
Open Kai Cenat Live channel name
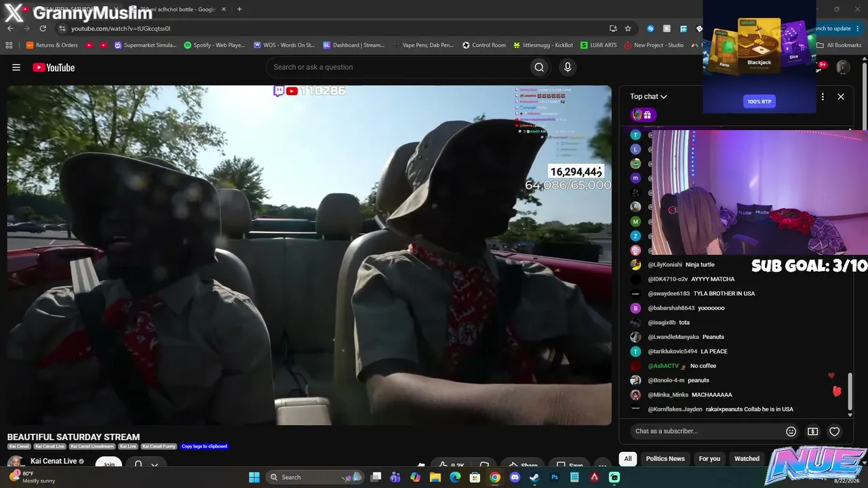click(54, 462)
